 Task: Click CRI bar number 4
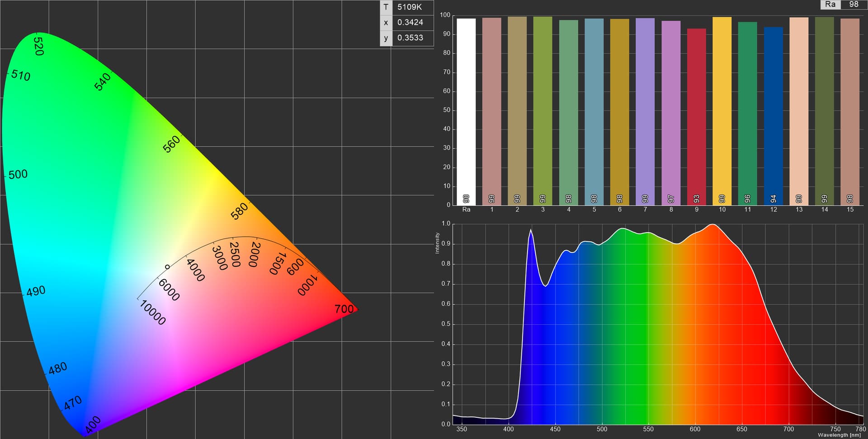tap(568, 112)
